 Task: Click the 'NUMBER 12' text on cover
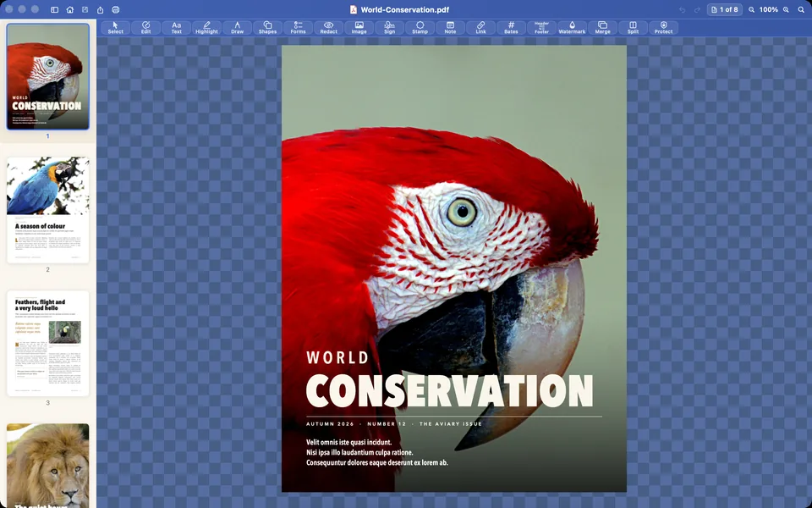click(387, 424)
